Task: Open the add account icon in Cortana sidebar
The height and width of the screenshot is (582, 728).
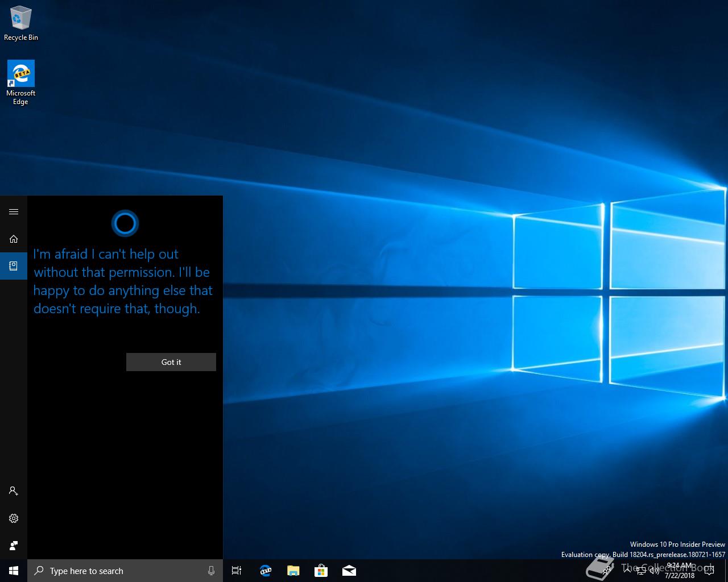Action: (14, 491)
